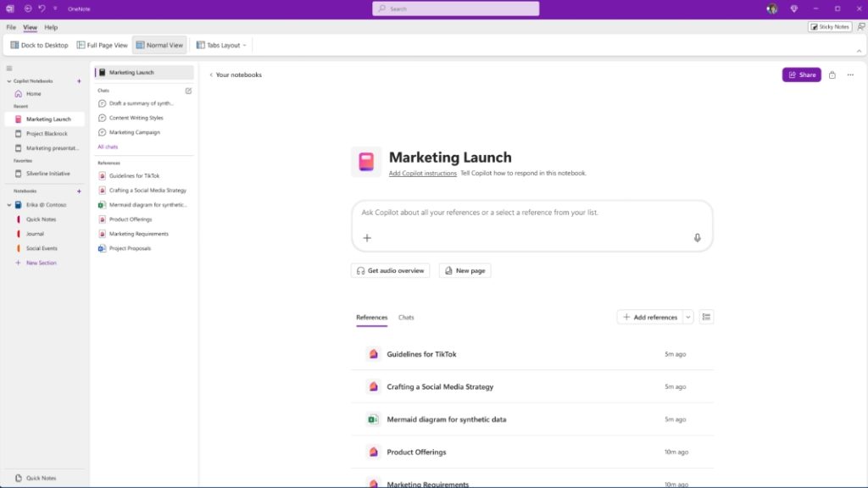Undo using the title bar undo icon
Viewport: 868px width, 488px height.
coord(42,8)
